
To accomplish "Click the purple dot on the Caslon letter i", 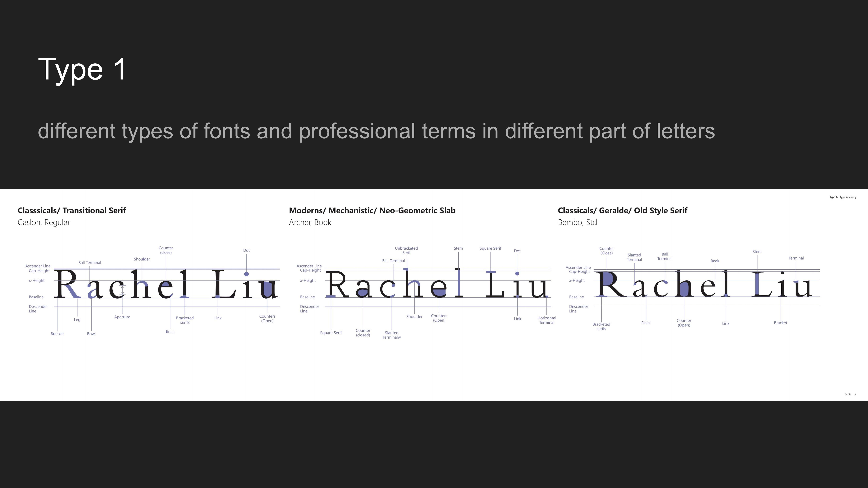I will [x=246, y=274].
